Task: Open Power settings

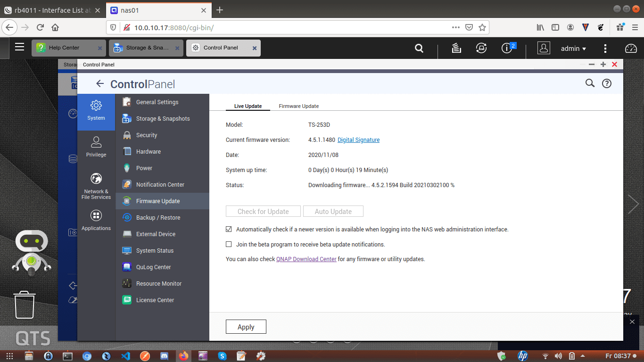Action: (x=162, y=168)
